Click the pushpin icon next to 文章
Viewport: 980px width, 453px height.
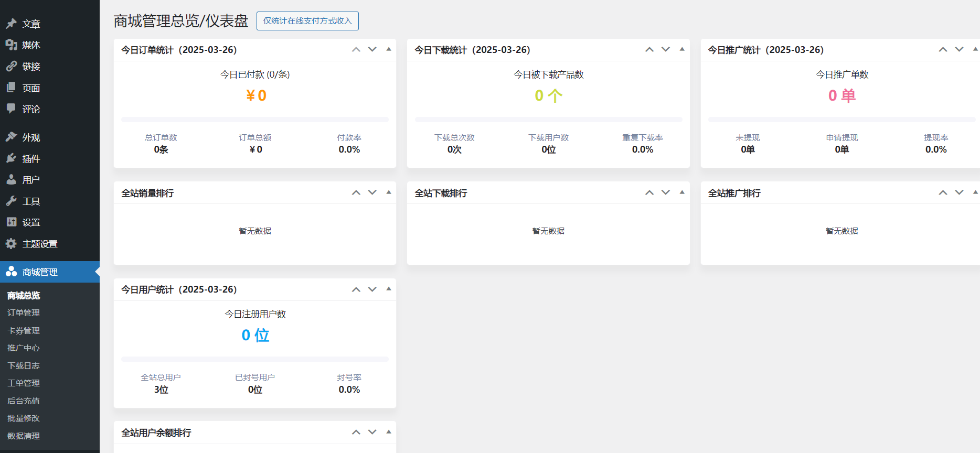[x=11, y=24]
